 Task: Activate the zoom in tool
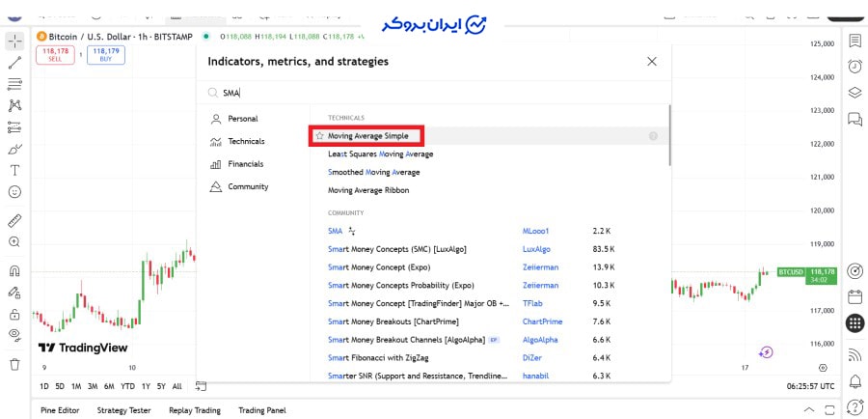(14, 242)
